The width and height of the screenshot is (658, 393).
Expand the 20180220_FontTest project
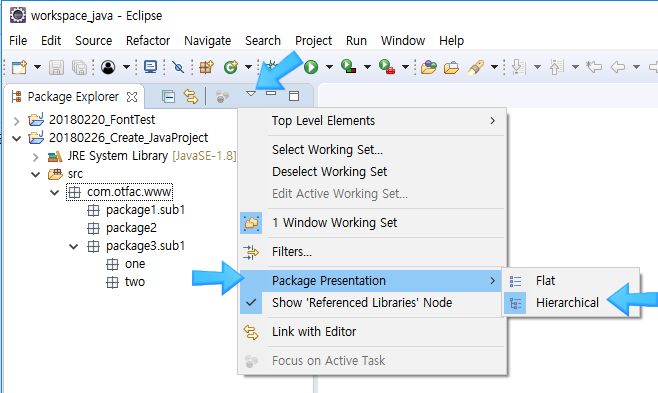point(16,121)
